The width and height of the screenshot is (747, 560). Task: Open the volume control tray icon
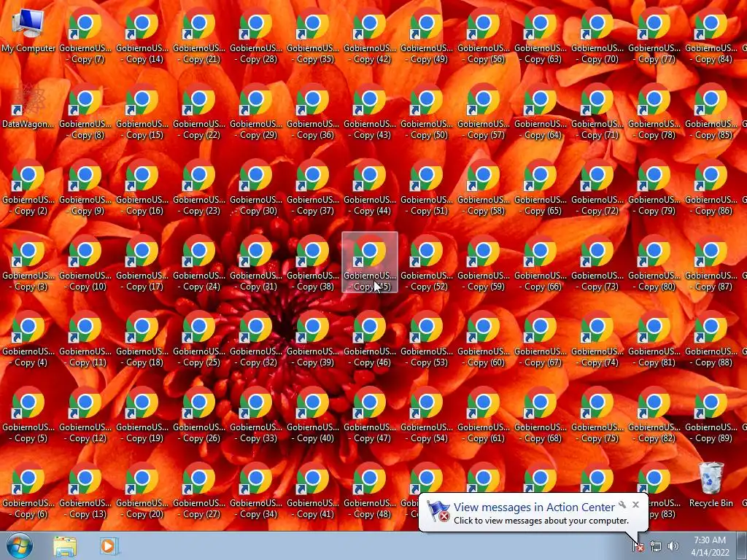pyautogui.click(x=673, y=546)
